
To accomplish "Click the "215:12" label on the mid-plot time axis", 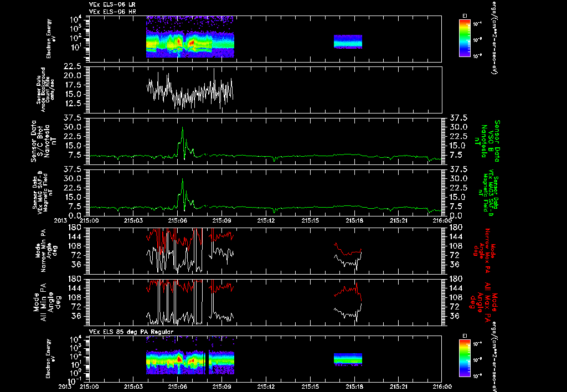I will [266, 220].
